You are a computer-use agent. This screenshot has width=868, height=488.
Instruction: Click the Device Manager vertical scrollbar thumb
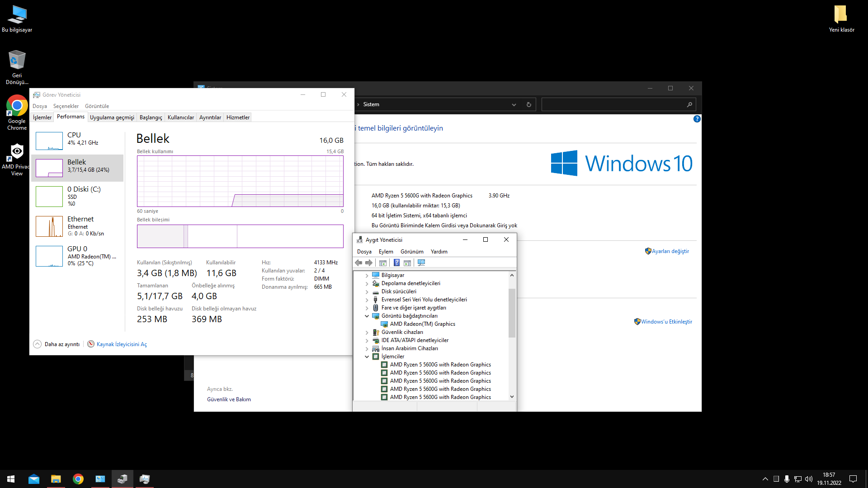pyautogui.click(x=512, y=312)
